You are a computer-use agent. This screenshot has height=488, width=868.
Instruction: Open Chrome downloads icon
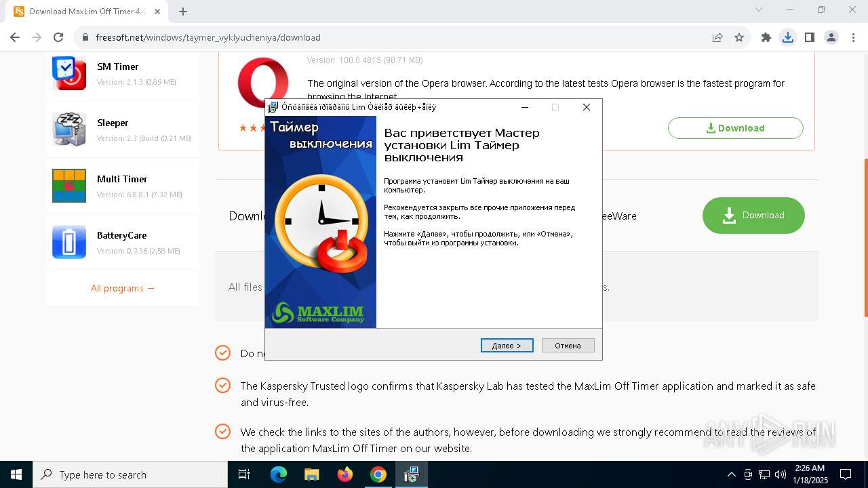click(788, 37)
